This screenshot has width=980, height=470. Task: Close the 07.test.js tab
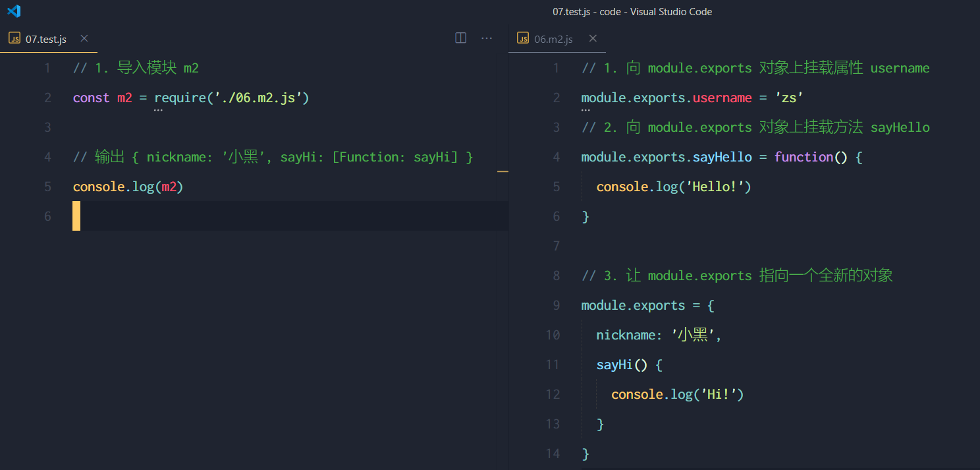[x=84, y=38]
